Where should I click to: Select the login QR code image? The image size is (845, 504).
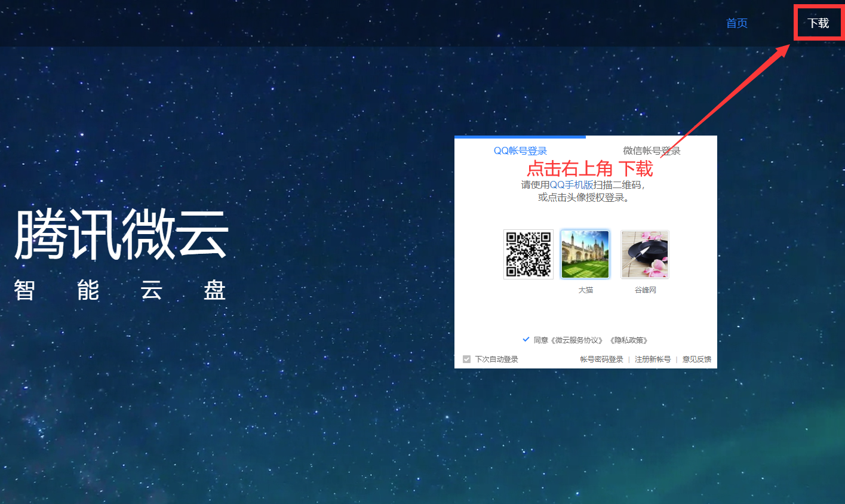(x=528, y=254)
